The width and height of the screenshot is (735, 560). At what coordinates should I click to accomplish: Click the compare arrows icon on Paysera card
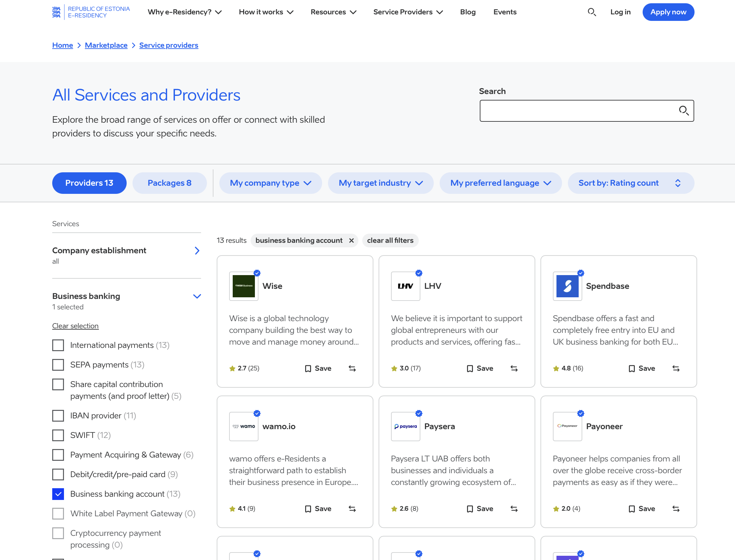pyautogui.click(x=514, y=509)
